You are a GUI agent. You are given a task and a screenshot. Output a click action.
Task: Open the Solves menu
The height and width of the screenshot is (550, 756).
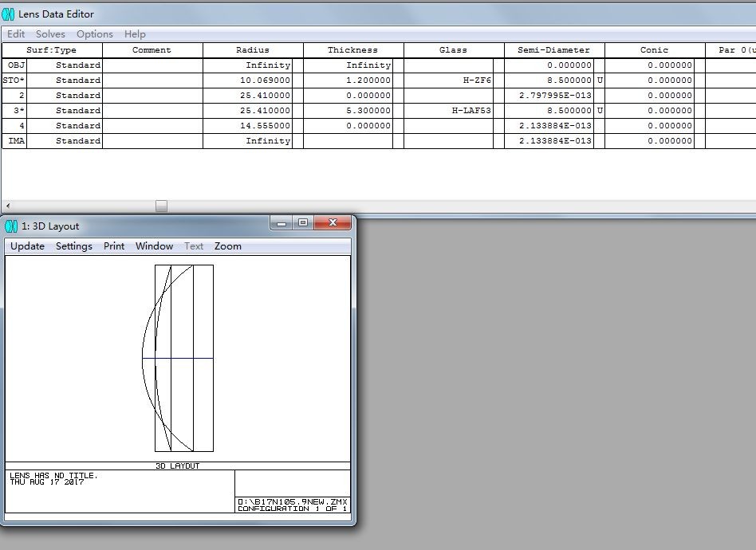point(50,34)
